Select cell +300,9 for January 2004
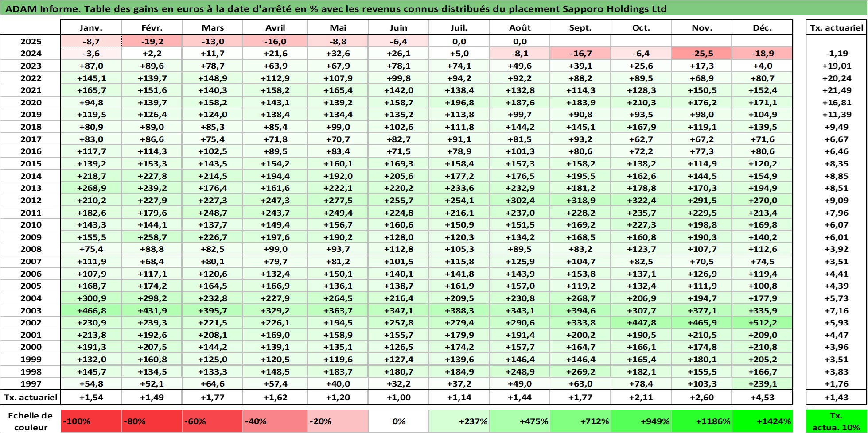 [x=91, y=298]
